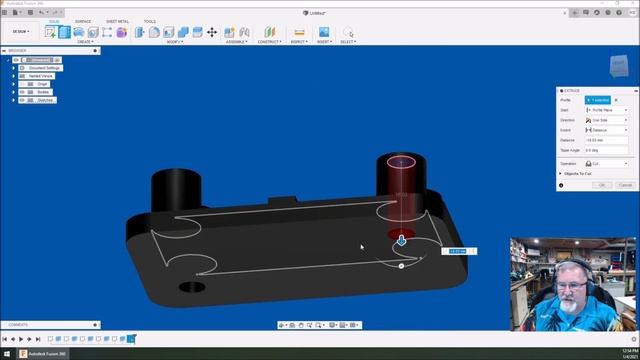Open the Modify menu dropdown
Image resolution: width=640 pixels, height=360 pixels.
(x=176, y=42)
